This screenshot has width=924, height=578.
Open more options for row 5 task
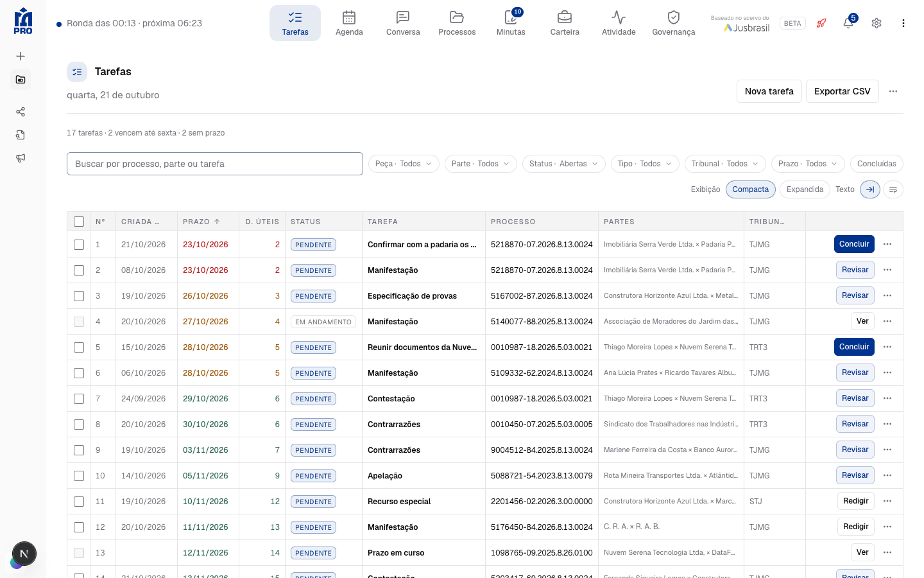tap(887, 347)
